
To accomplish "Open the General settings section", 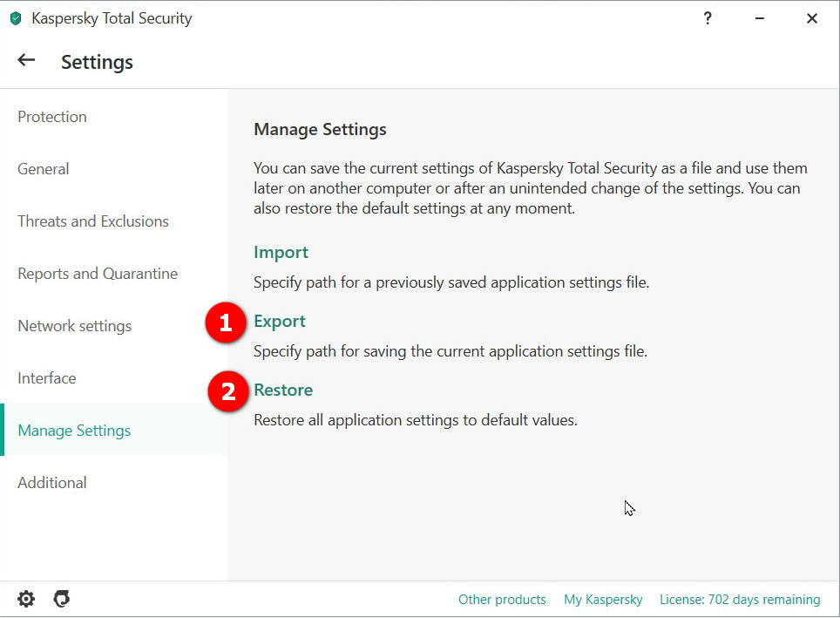I will (x=44, y=169).
